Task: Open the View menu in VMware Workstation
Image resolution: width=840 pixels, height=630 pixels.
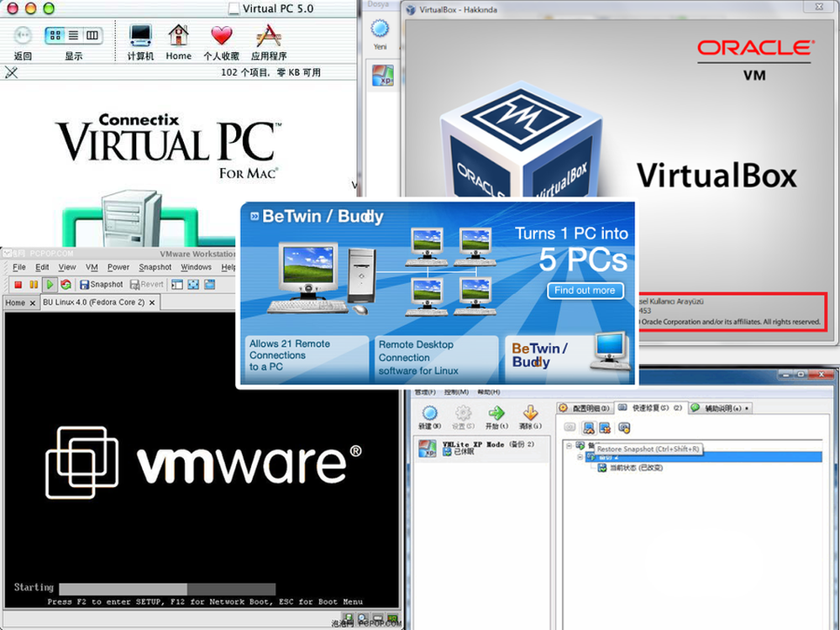Action: click(x=67, y=267)
